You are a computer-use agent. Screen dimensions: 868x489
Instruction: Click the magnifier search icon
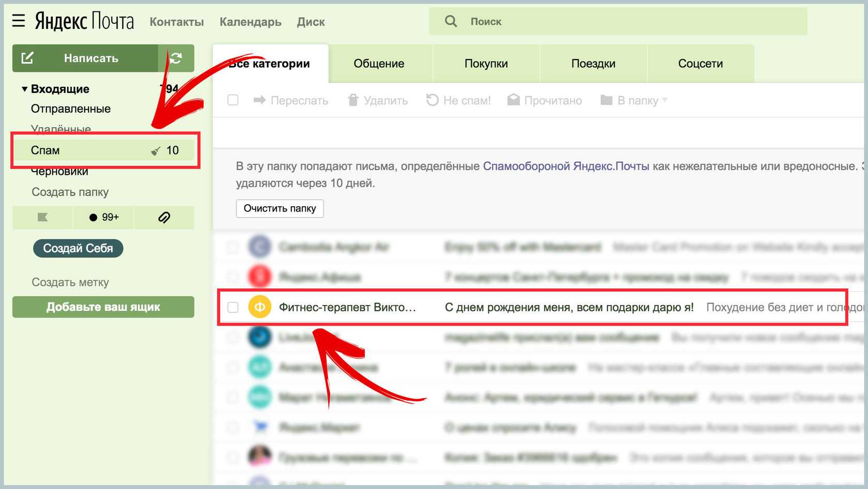(451, 21)
